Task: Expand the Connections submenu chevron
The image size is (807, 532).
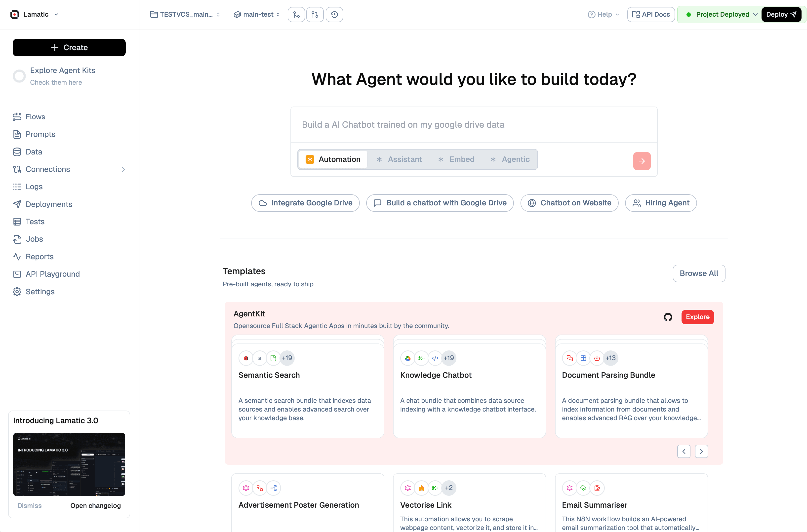Action: (123, 169)
